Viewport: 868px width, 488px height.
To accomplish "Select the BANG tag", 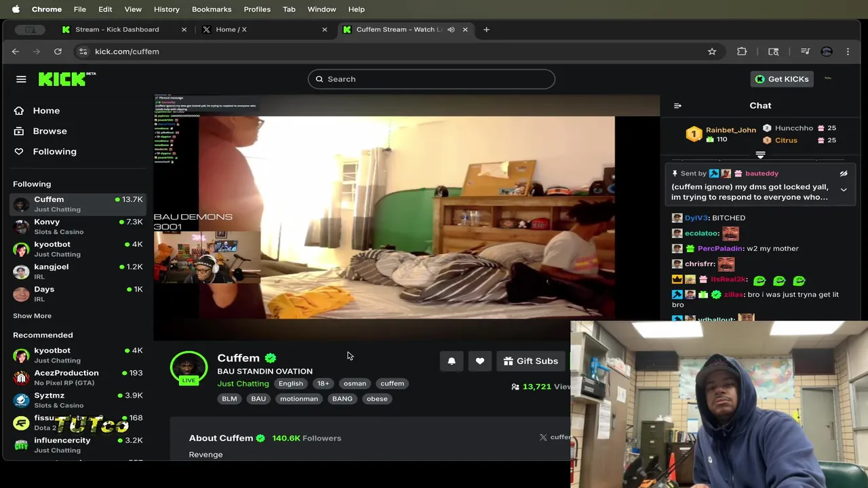I will click(342, 399).
